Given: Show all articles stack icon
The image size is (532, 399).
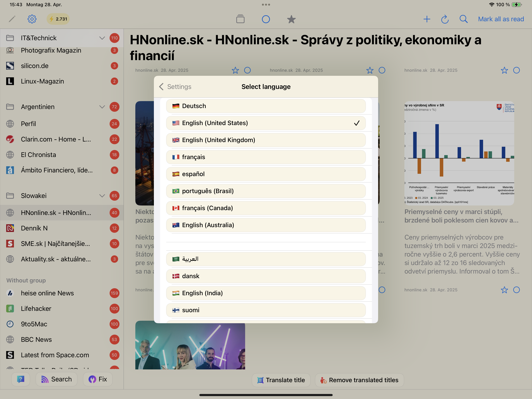Looking at the screenshot, I should click(x=240, y=19).
